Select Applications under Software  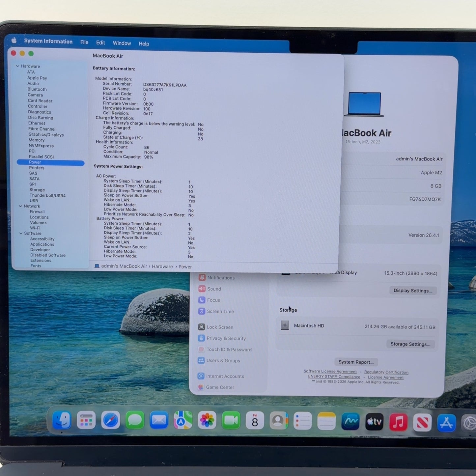coord(42,244)
